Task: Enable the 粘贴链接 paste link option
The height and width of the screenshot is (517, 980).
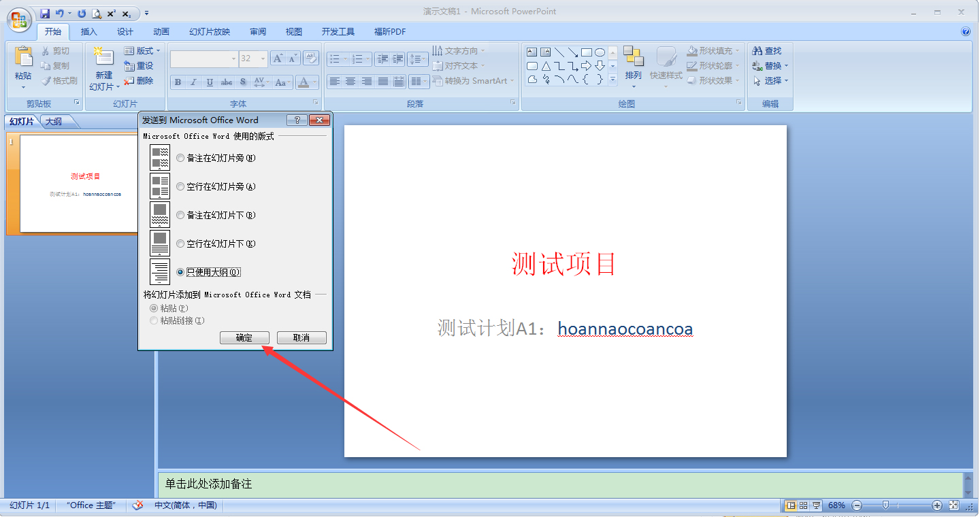Action: (154, 320)
